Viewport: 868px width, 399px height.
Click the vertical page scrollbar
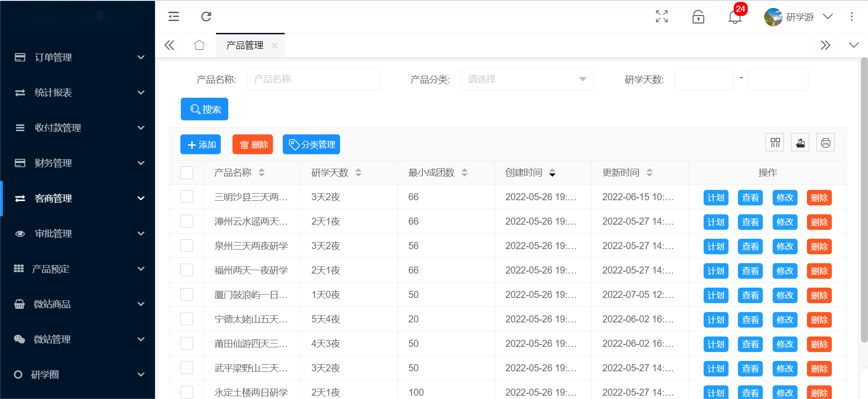coord(864,200)
